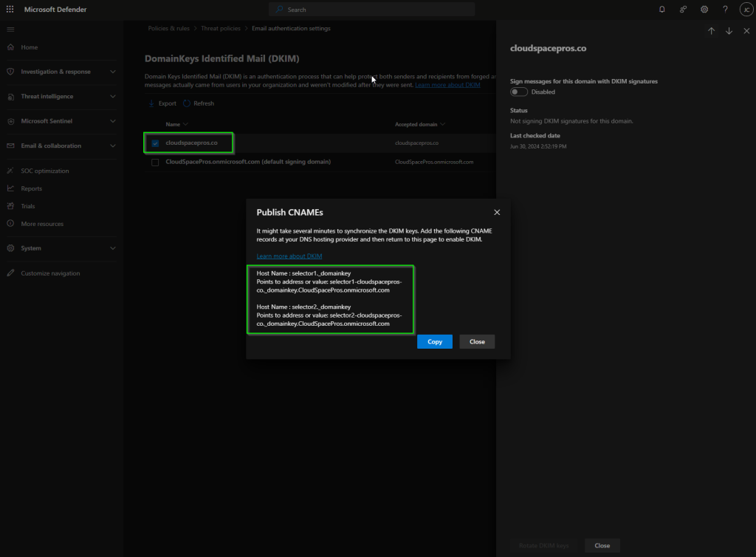The image size is (756, 557).
Task: Click the System gear icon in sidebar
Action: coord(10,248)
